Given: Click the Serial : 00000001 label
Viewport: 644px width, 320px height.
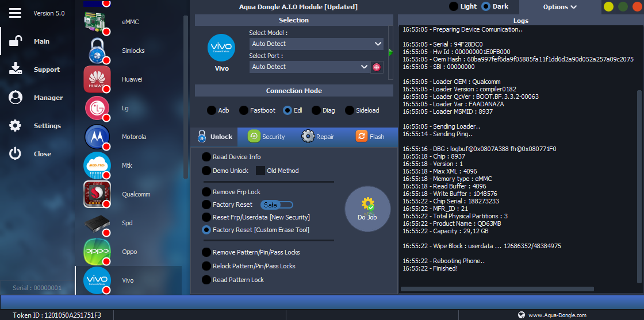Looking at the screenshot, I should (x=37, y=288).
